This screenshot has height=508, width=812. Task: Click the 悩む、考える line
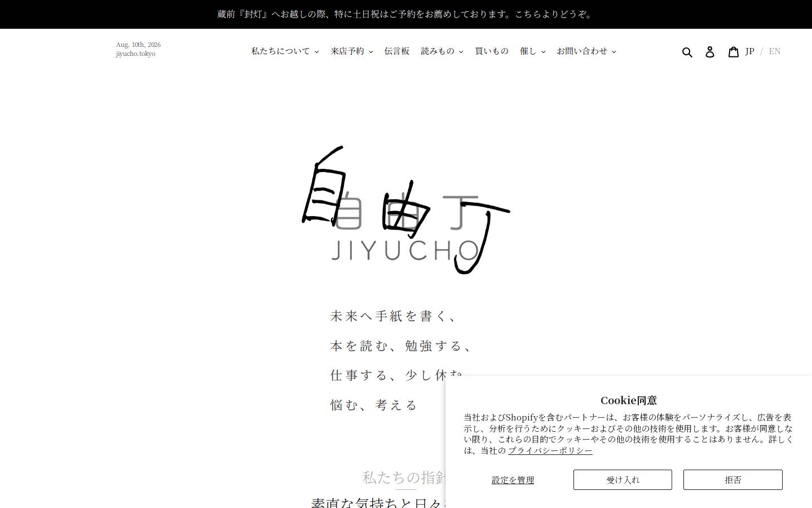click(x=374, y=405)
